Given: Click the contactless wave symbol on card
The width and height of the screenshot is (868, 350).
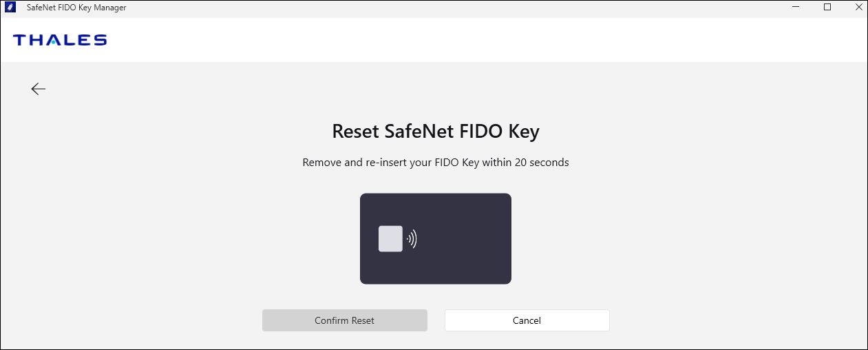Looking at the screenshot, I should tap(412, 238).
